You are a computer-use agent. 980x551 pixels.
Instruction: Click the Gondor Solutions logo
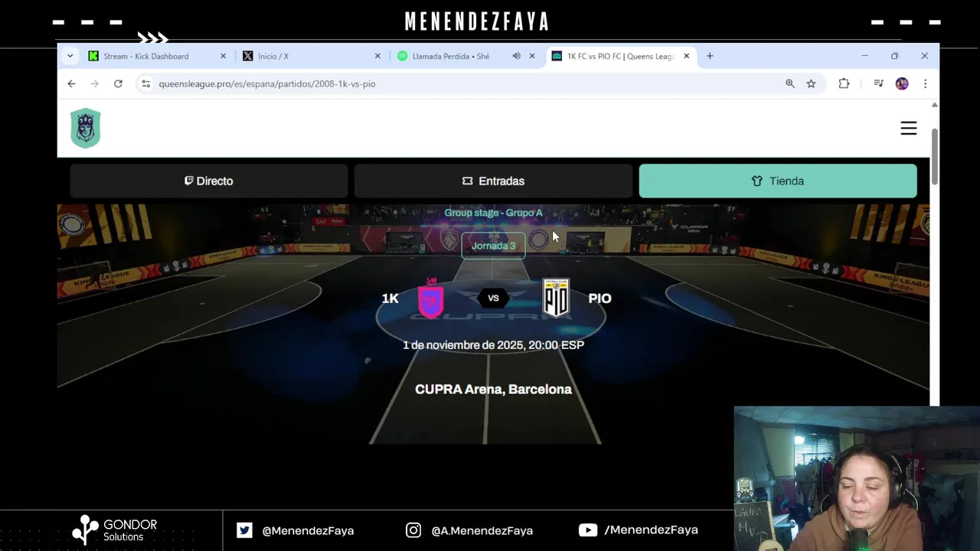[x=114, y=530]
